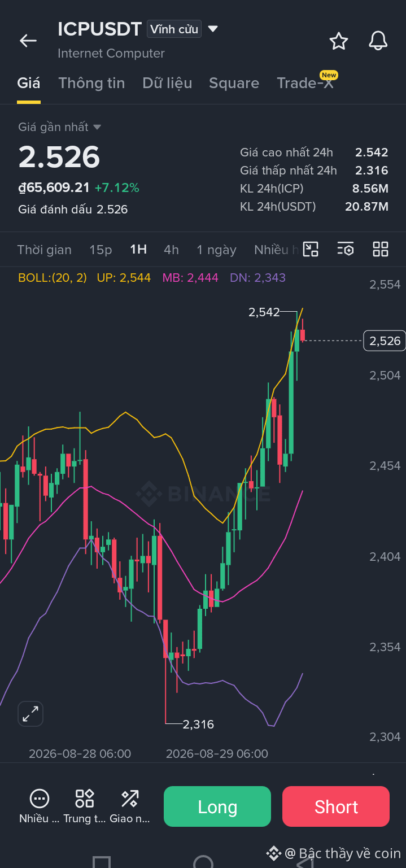Tap the MB: 2,444 band value
The height and width of the screenshot is (868, 406).
coord(190,277)
